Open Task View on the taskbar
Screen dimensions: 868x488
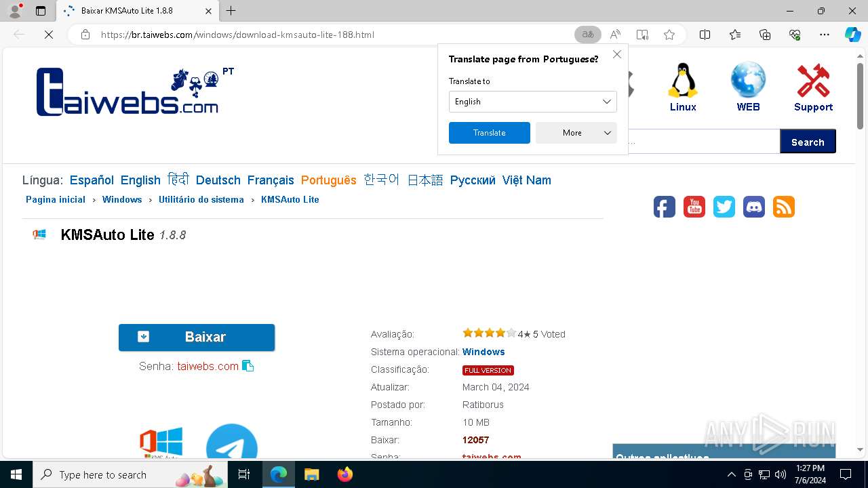[244, 474]
